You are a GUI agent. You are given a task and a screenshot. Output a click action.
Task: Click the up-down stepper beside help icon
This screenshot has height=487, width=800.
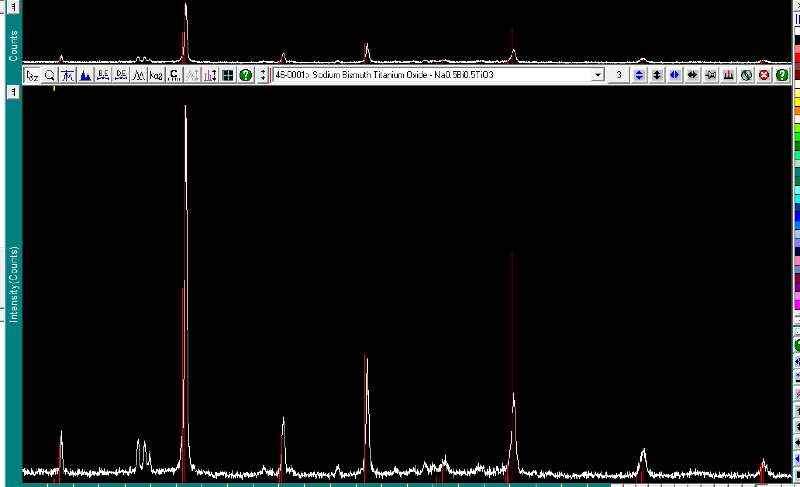tap(263, 75)
